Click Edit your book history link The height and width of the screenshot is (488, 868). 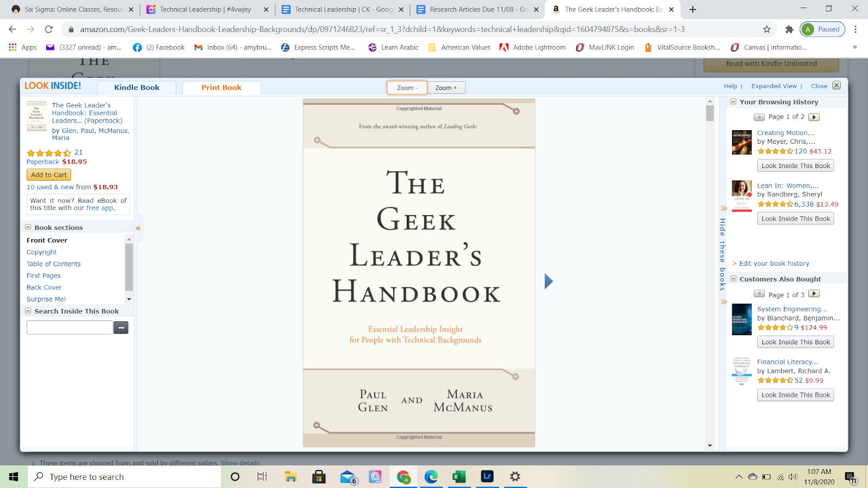[x=774, y=264]
